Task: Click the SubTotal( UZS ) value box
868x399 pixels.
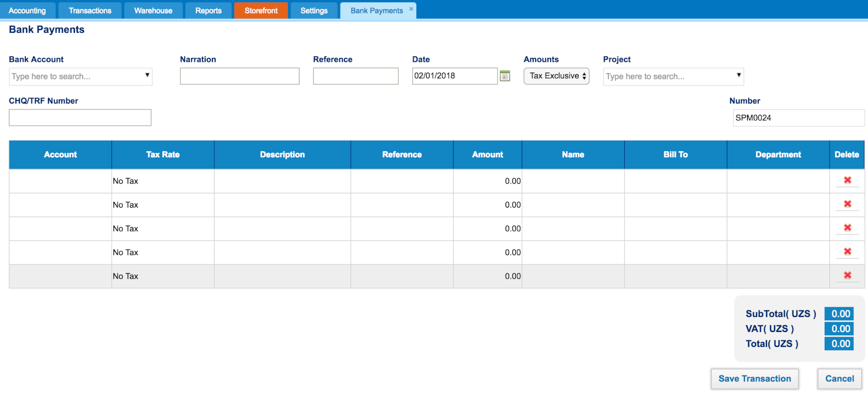Action: 839,313
